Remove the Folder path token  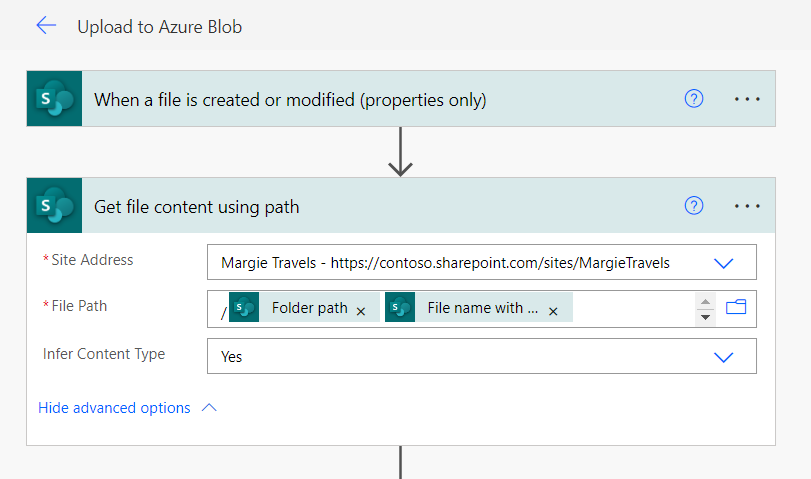click(361, 310)
